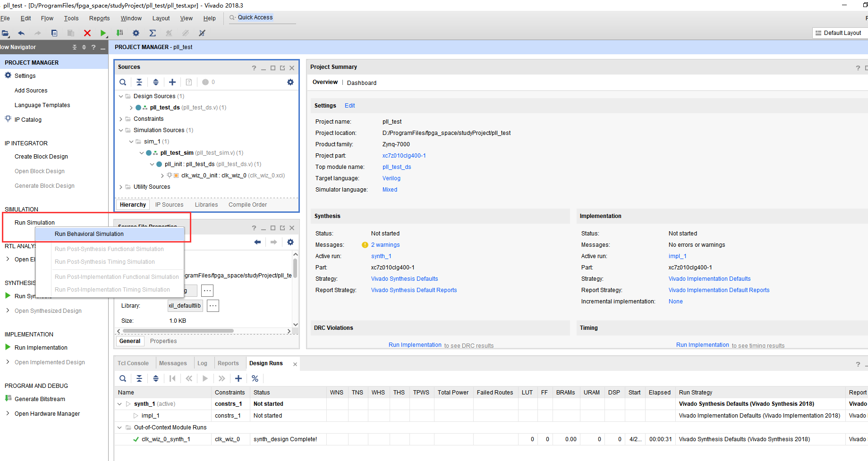The height and width of the screenshot is (461, 868).
Task: Click Run Implementation link under DRC Violations
Action: point(415,345)
